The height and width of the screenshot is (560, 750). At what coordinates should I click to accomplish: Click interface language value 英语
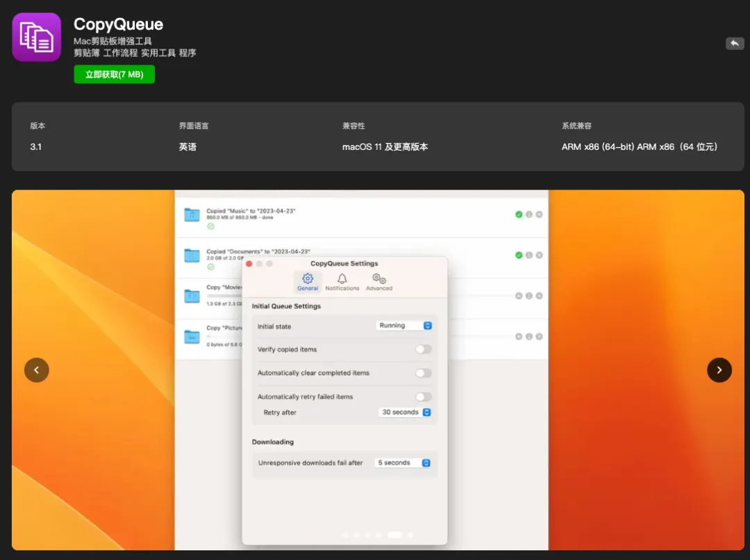[187, 146]
